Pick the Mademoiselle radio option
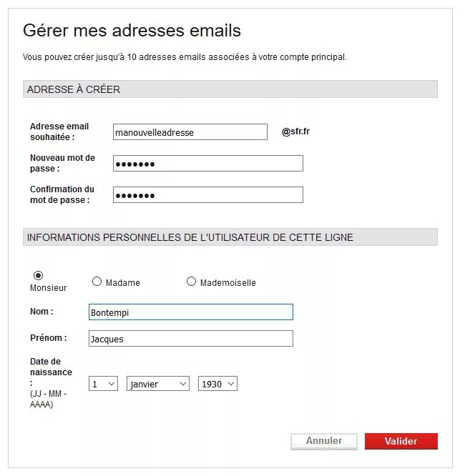The height and width of the screenshot is (476, 465). pyautogui.click(x=191, y=282)
